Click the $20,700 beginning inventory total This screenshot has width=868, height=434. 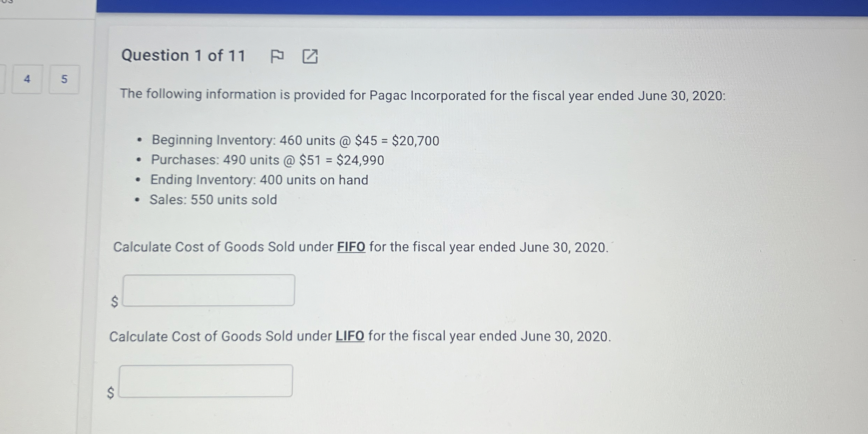[x=415, y=141]
